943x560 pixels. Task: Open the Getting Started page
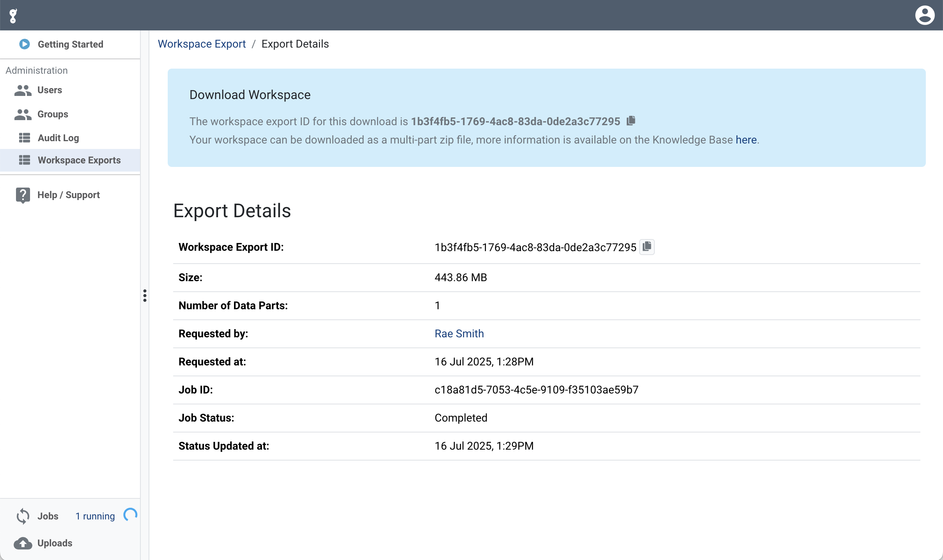click(70, 44)
